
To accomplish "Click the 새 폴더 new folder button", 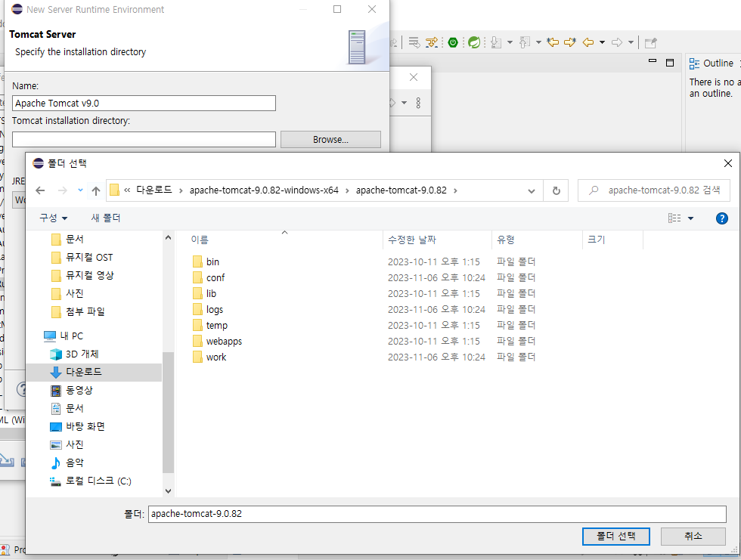I will pyautogui.click(x=106, y=218).
